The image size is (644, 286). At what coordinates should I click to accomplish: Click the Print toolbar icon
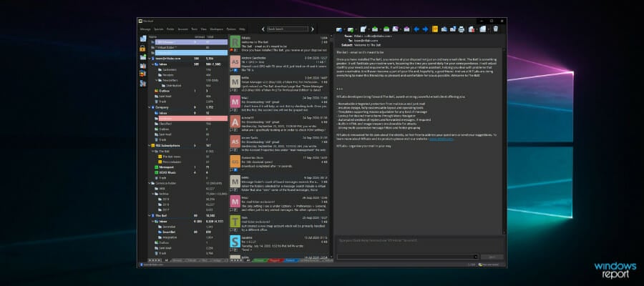pos(462,29)
